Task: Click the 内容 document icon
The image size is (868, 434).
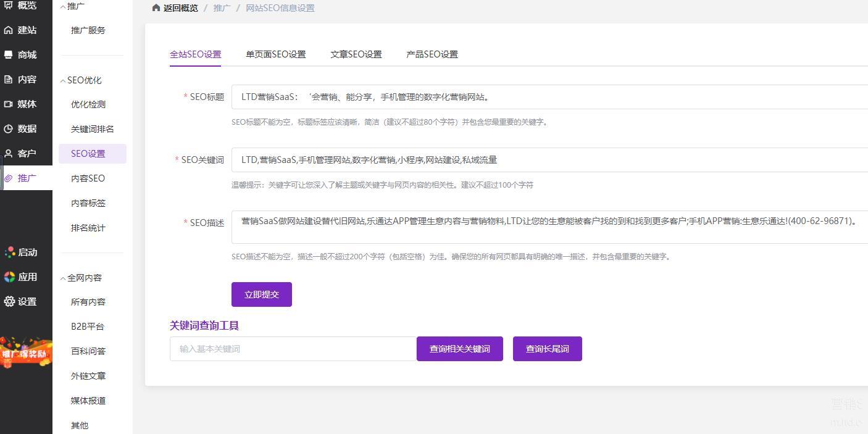Action: (9, 80)
